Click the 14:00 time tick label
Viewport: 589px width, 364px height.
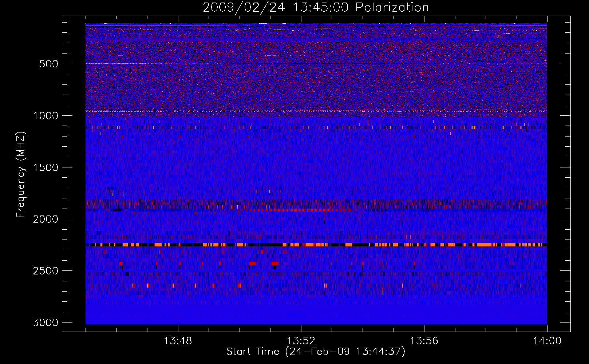(547, 341)
